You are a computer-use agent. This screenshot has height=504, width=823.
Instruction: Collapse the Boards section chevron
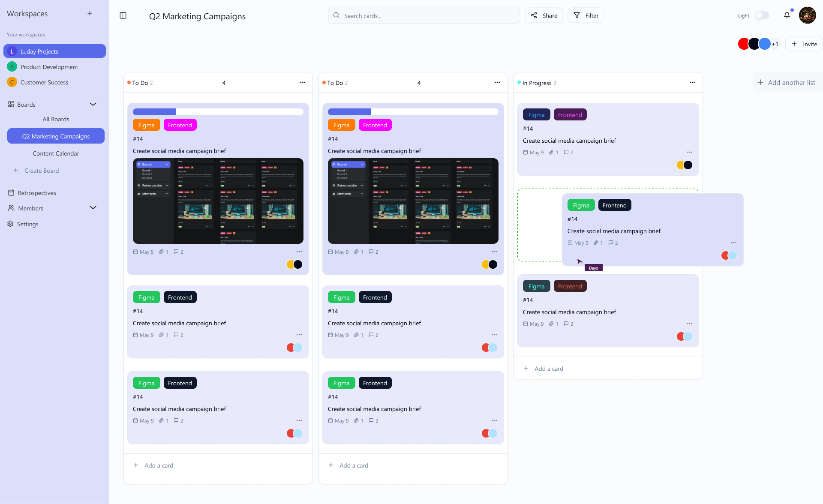click(x=93, y=104)
